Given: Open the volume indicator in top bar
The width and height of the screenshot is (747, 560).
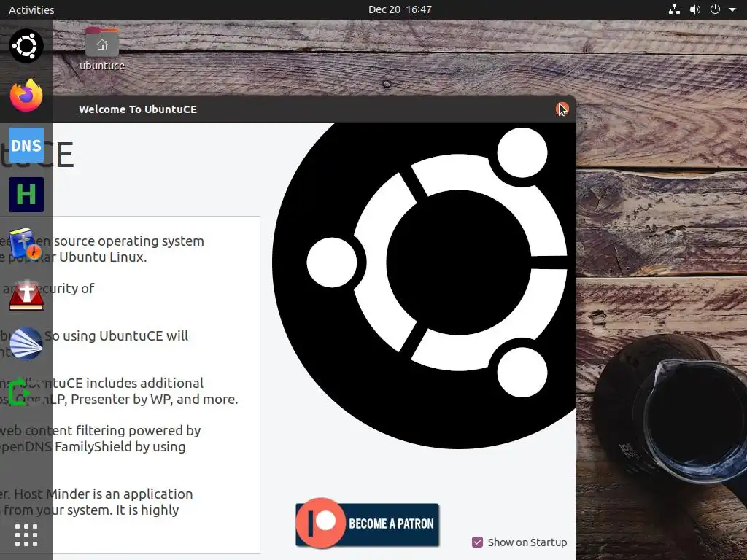Looking at the screenshot, I should click(695, 9).
